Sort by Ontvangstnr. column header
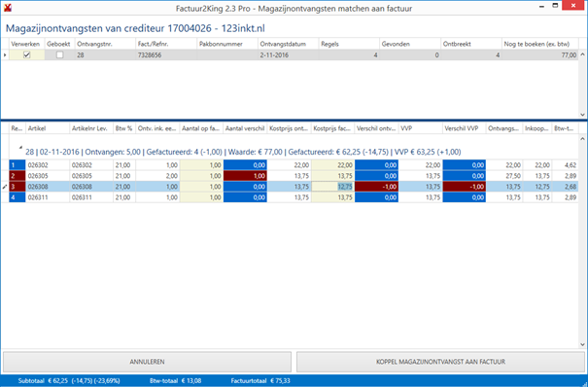 (x=105, y=44)
